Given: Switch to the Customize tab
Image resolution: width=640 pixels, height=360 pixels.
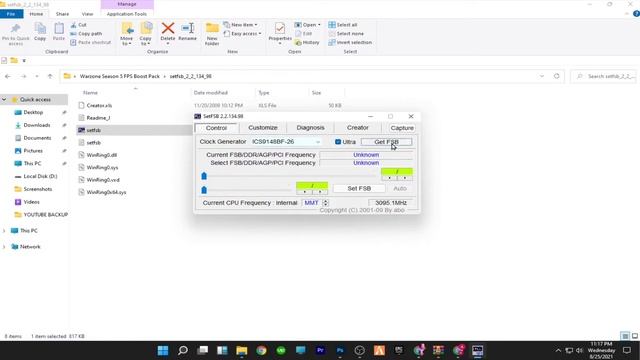Looking at the screenshot, I should coord(263,128).
